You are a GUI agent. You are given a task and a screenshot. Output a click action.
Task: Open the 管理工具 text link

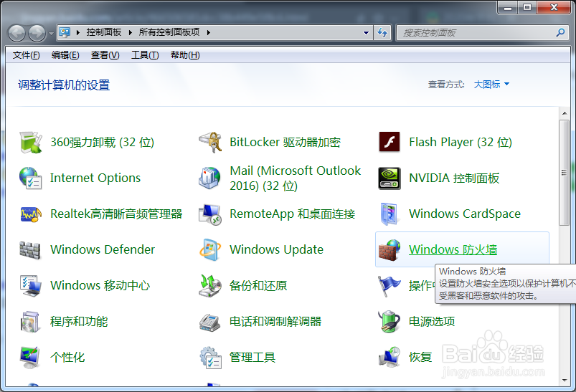pyautogui.click(x=252, y=357)
